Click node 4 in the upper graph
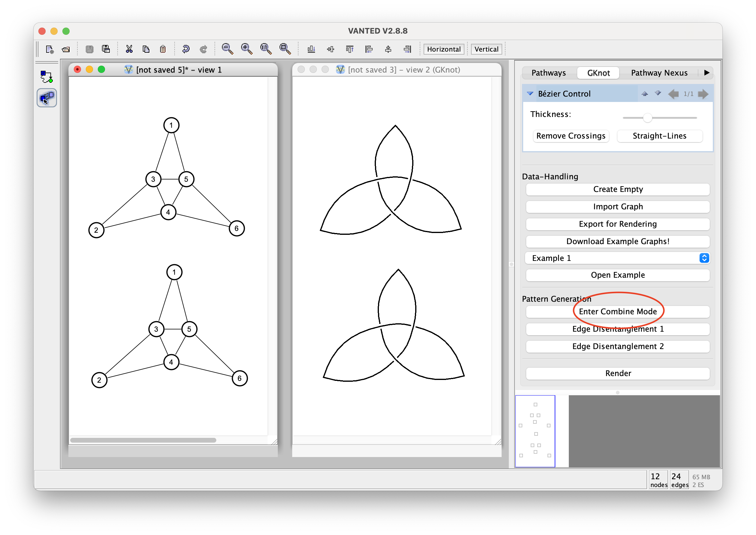Screen dimensions: 756x535 (168, 212)
